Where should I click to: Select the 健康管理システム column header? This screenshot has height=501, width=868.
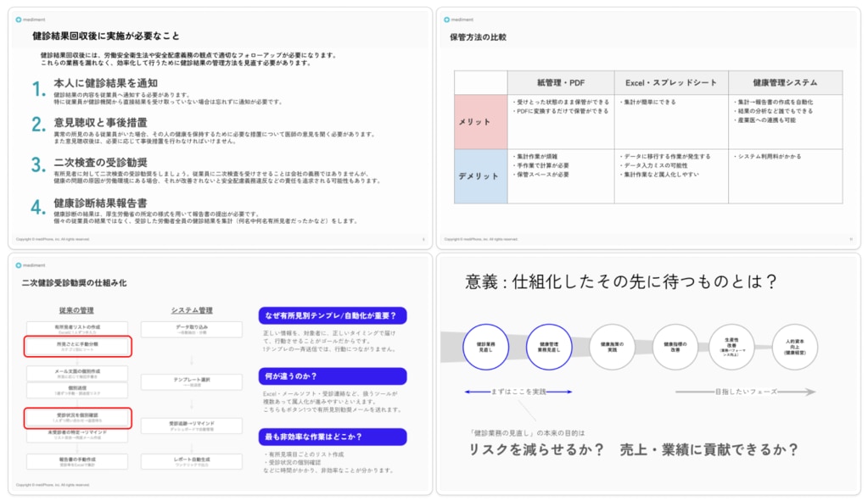pos(785,82)
